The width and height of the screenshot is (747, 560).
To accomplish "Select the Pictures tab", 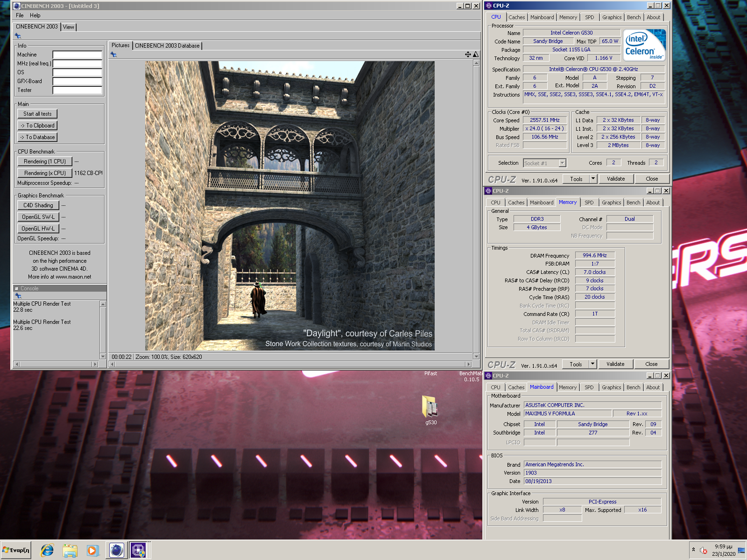I will [x=120, y=45].
